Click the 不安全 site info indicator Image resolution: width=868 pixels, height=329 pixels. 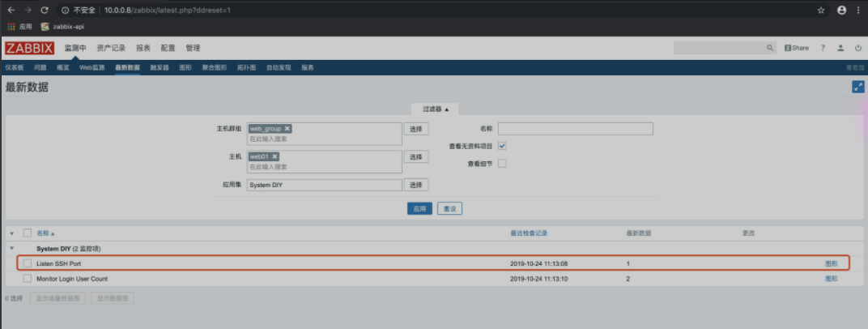(78, 10)
